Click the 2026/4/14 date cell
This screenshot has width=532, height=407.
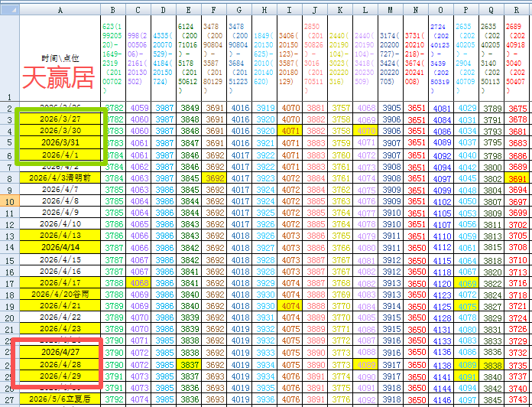[60, 248]
